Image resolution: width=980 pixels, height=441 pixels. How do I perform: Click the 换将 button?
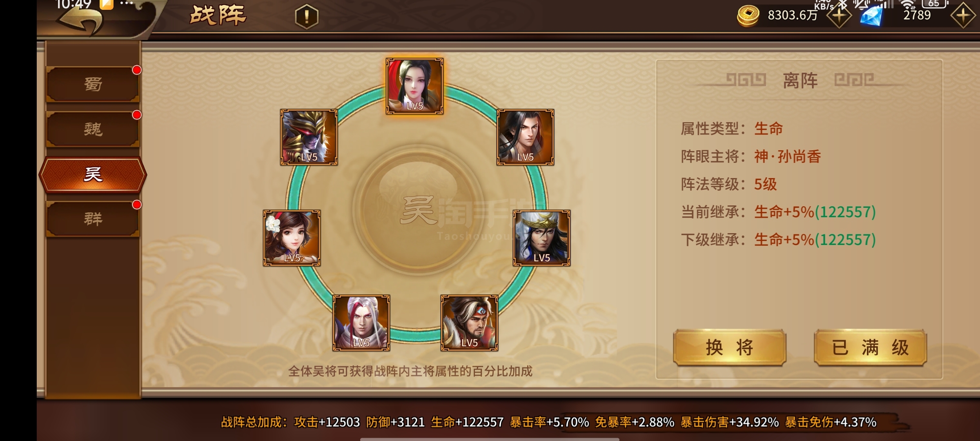(x=730, y=347)
